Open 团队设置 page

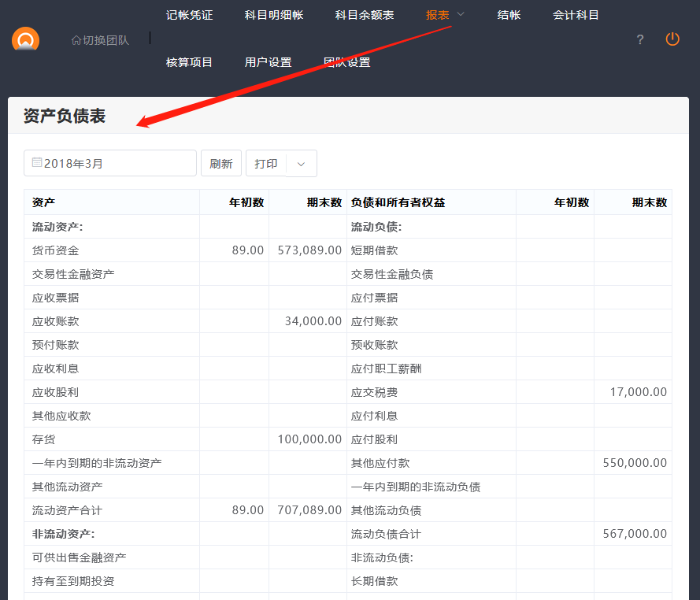pos(346,62)
